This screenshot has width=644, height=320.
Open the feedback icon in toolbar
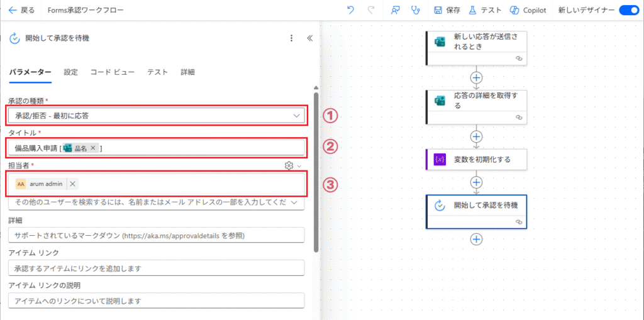click(395, 10)
